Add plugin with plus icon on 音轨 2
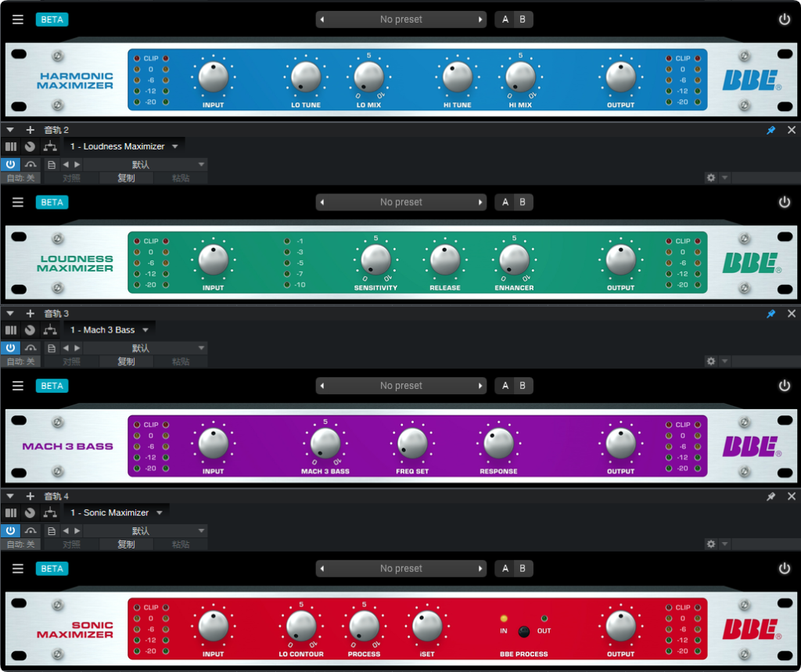 click(x=31, y=130)
